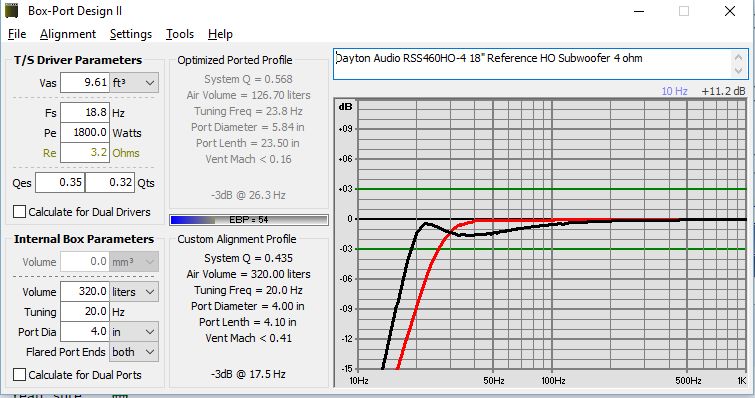Click 'Vent Mach < 0.16' text
The width and height of the screenshot is (755, 398).
tap(248, 159)
